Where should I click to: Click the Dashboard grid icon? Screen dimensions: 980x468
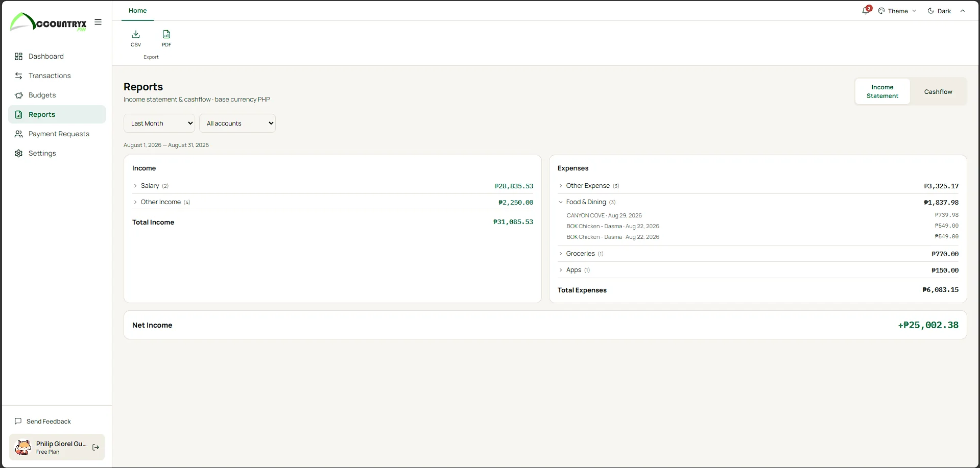coord(19,56)
